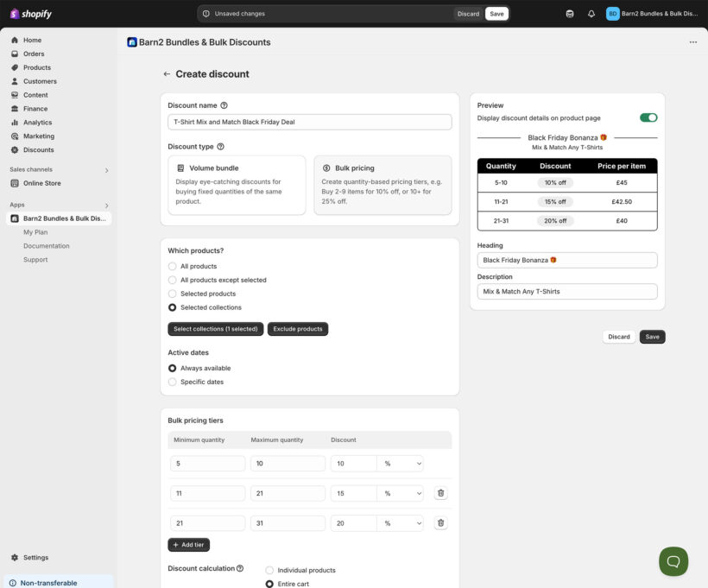Click the help icon next to Discount name
This screenshot has width=708, height=588.
pyautogui.click(x=224, y=105)
